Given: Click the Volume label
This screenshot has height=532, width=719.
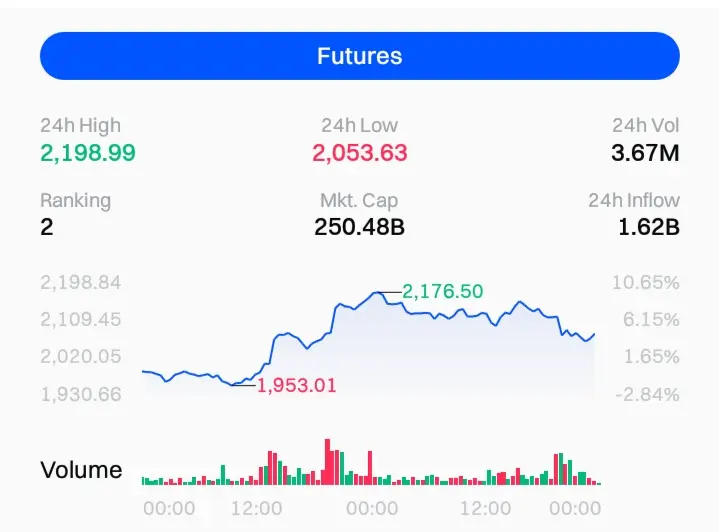Looking at the screenshot, I should [x=81, y=470].
